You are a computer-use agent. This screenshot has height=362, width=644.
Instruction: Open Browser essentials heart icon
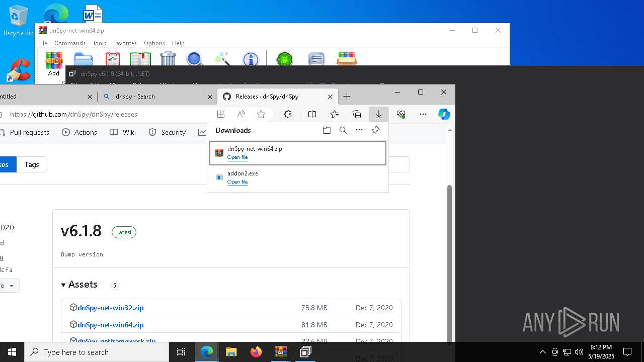click(x=401, y=115)
